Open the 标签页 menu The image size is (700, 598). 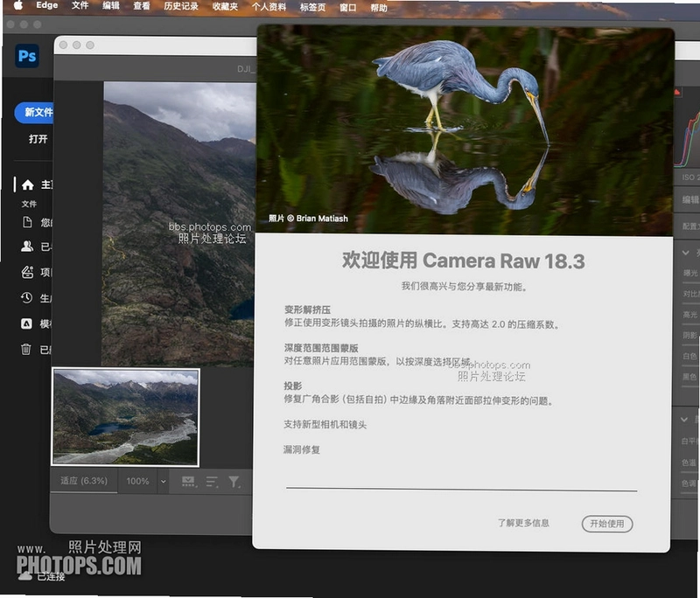pyautogui.click(x=312, y=8)
